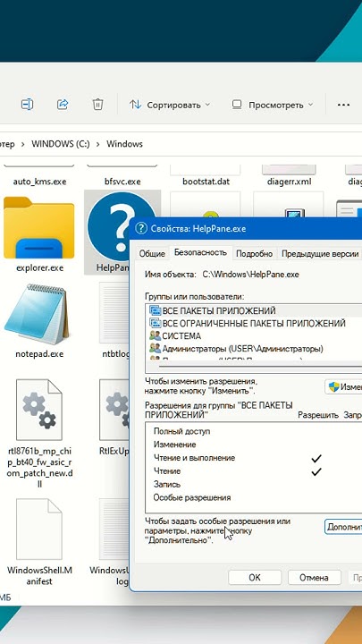362x644 pixels.
Task: Switch to the Подробно tab
Action: [x=255, y=254]
